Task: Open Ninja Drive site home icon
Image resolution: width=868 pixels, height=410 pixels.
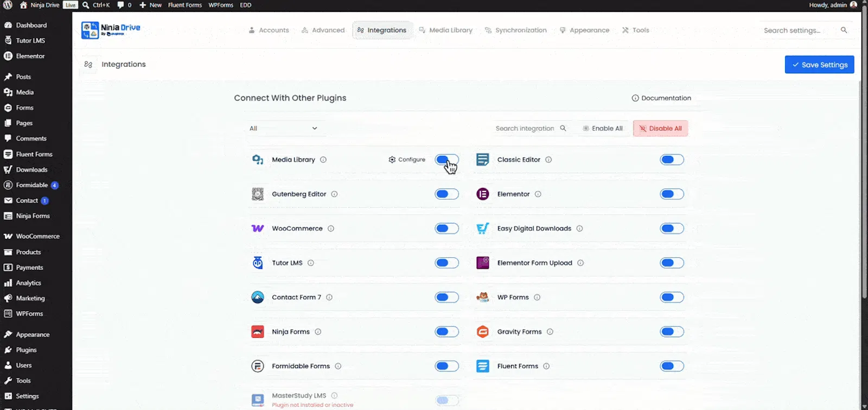Action: pos(24,5)
